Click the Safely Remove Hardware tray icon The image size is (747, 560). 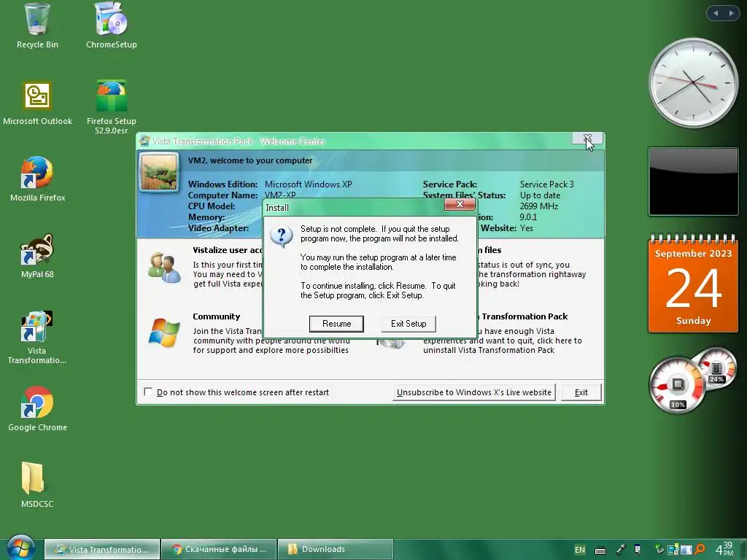click(x=659, y=550)
